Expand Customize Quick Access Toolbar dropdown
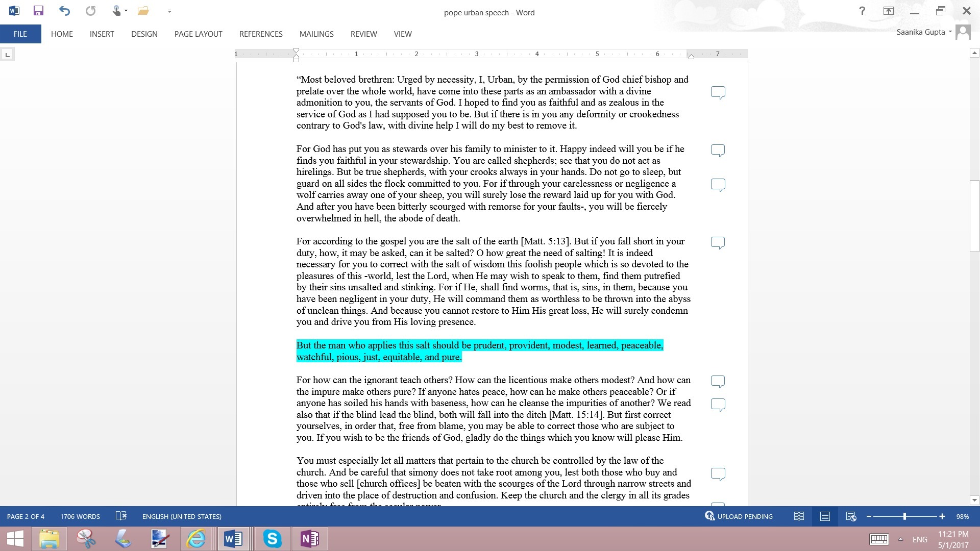Image resolution: width=980 pixels, height=551 pixels. coord(169,11)
